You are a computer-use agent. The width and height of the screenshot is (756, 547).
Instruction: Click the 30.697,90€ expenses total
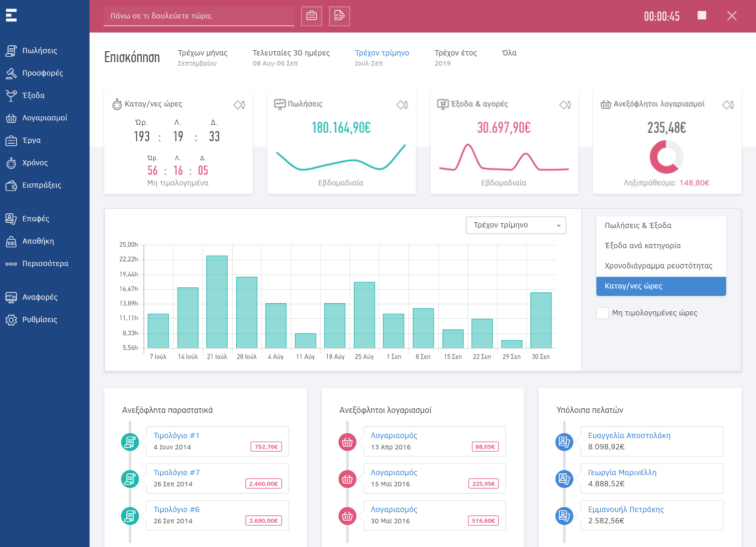(x=504, y=128)
